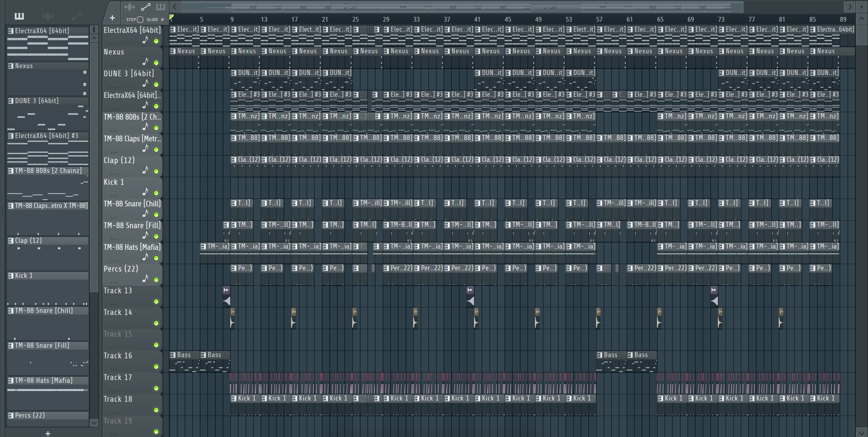
Task: Click the note icon on Nexus track
Action: (145, 62)
